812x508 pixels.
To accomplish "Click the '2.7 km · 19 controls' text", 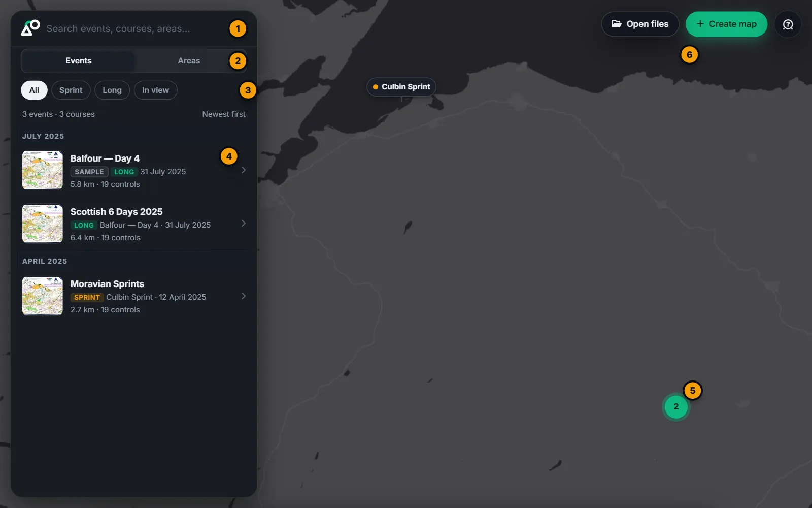I will 105,310.
